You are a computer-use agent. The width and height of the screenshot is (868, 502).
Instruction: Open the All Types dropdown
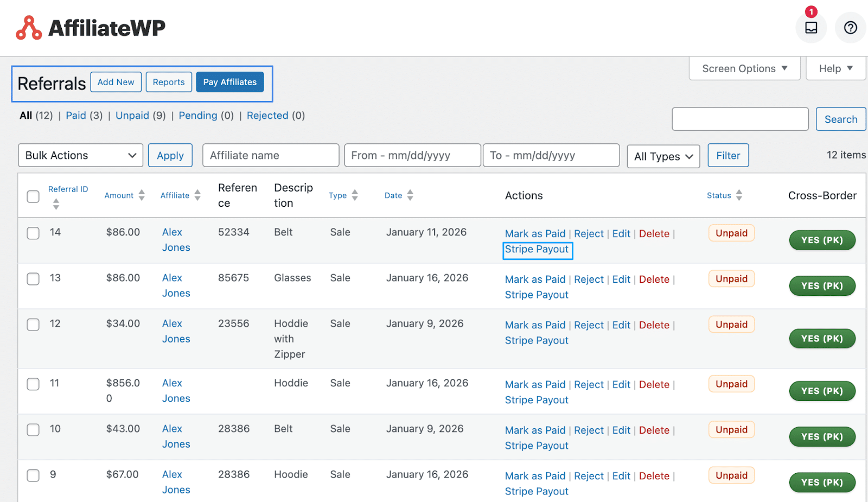pyautogui.click(x=663, y=156)
